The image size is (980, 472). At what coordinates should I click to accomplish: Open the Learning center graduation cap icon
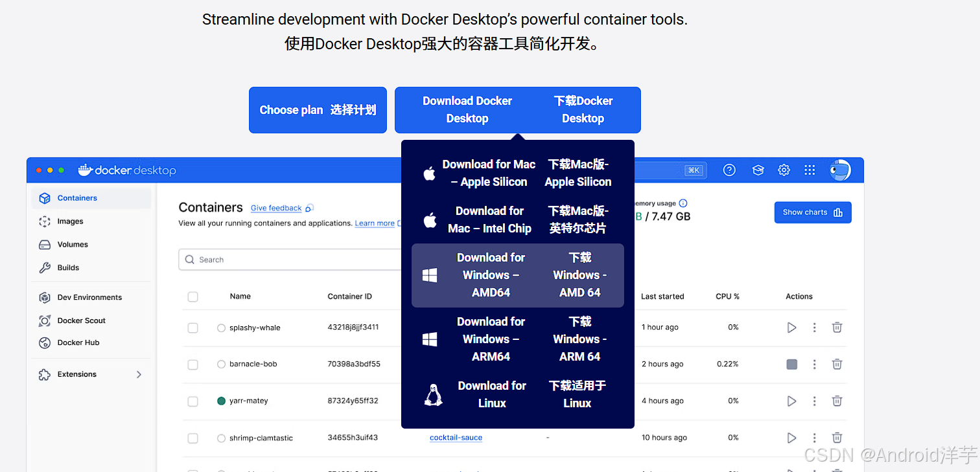pos(758,170)
